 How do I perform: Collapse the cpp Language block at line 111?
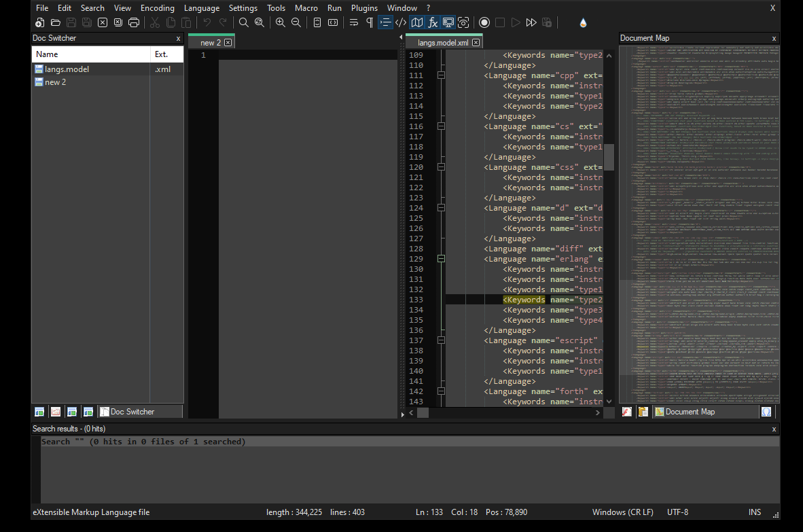441,75
